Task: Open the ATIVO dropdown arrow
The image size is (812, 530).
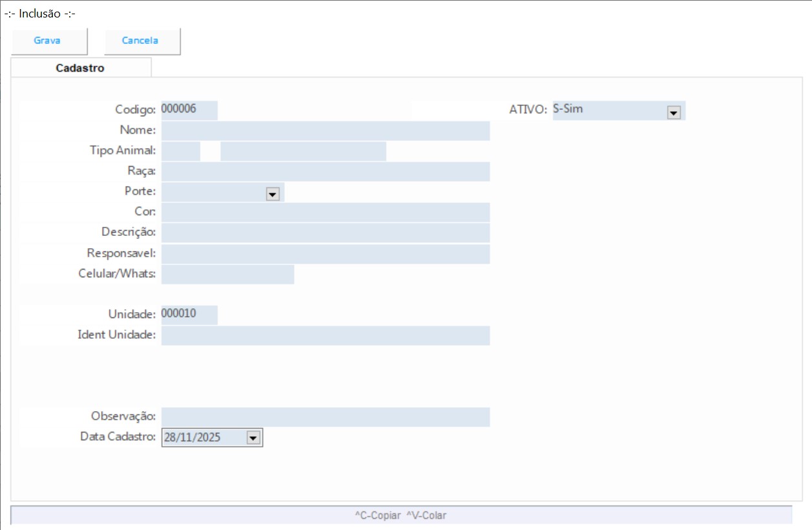Action: click(674, 112)
